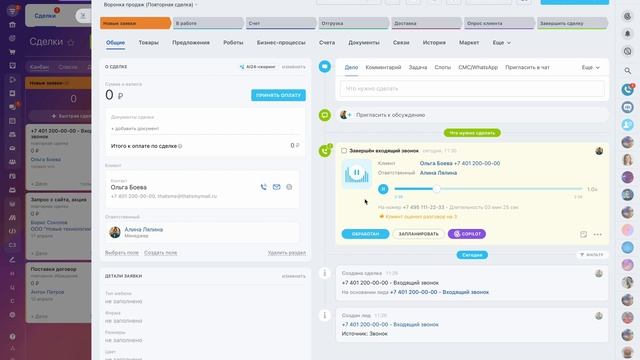Screen dimensions: 640x360
Task: Click the purple COPILOT button
Action: pos(467,234)
